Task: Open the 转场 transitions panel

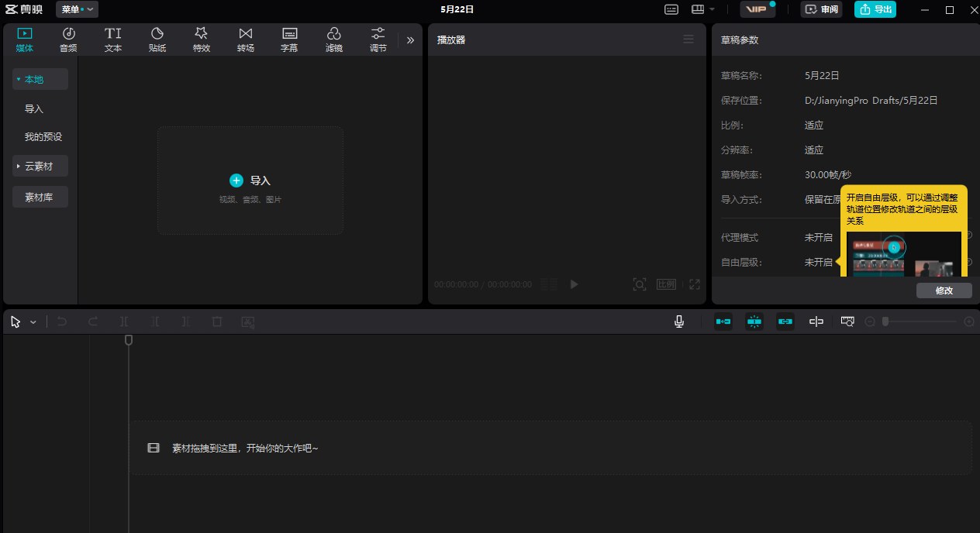Action: pos(246,40)
